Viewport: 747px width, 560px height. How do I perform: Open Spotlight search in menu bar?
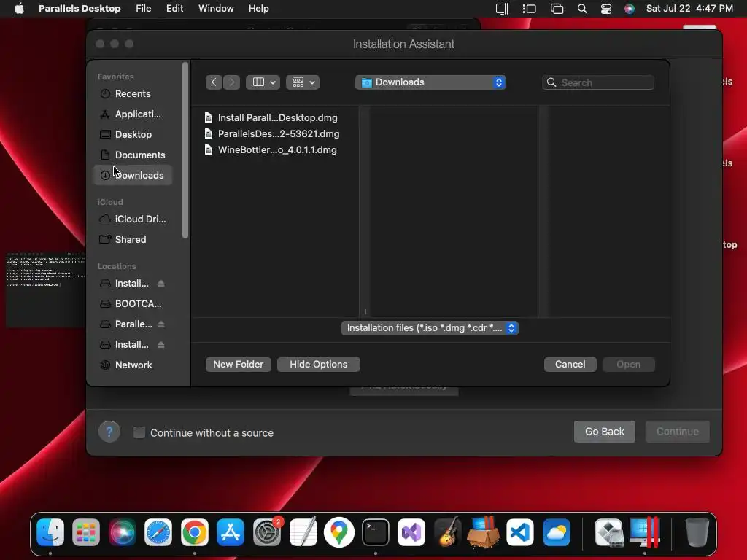[x=581, y=9]
